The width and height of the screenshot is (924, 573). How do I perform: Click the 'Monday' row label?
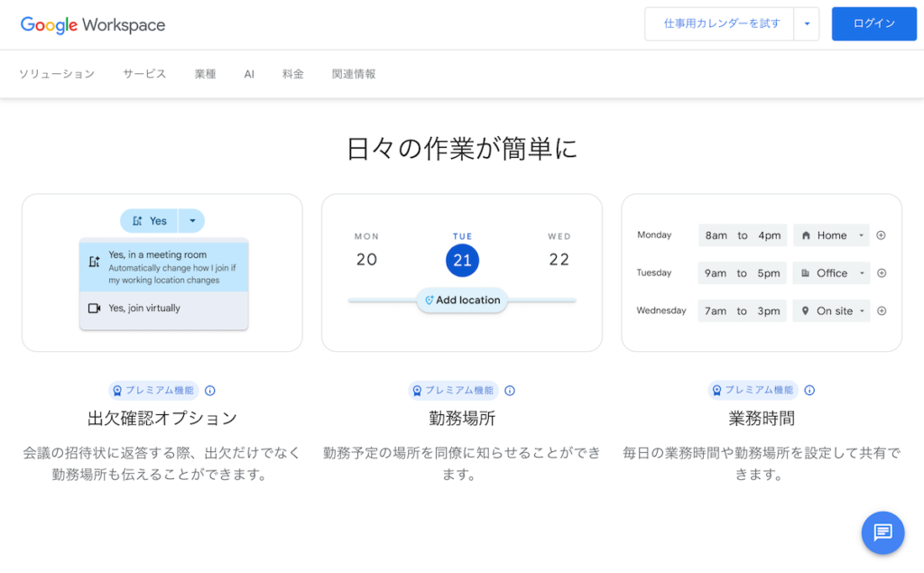[654, 235]
